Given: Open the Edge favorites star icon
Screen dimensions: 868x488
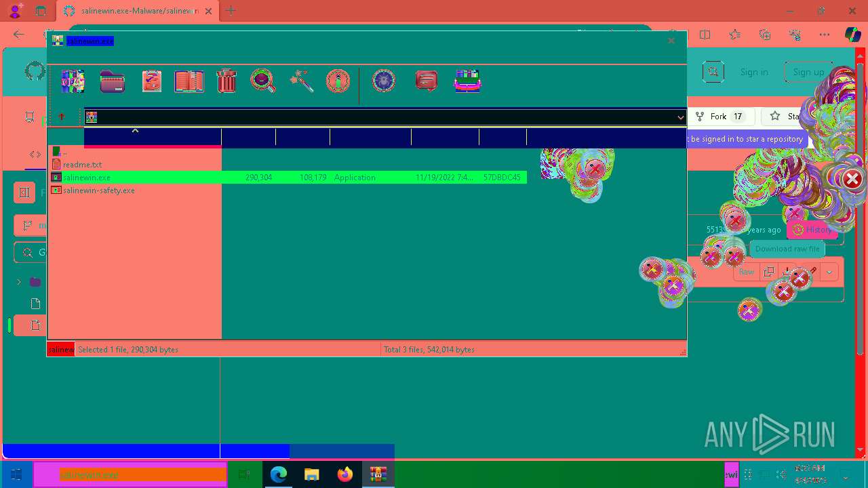Looking at the screenshot, I should (x=735, y=35).
